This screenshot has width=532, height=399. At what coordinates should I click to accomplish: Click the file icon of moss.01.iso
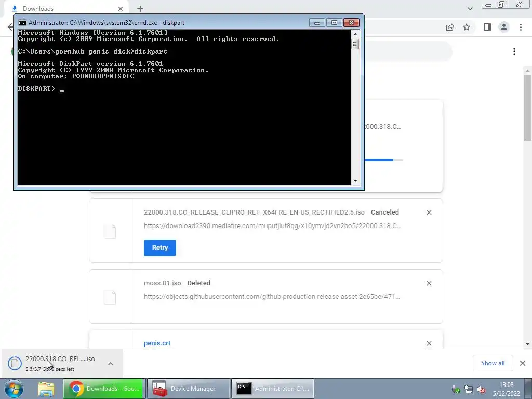point(110,297)
